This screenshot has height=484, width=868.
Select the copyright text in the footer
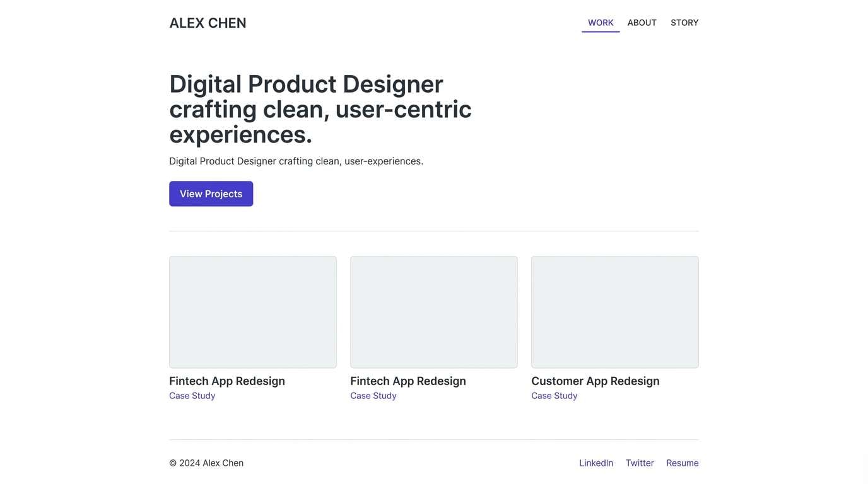point(206,463)
